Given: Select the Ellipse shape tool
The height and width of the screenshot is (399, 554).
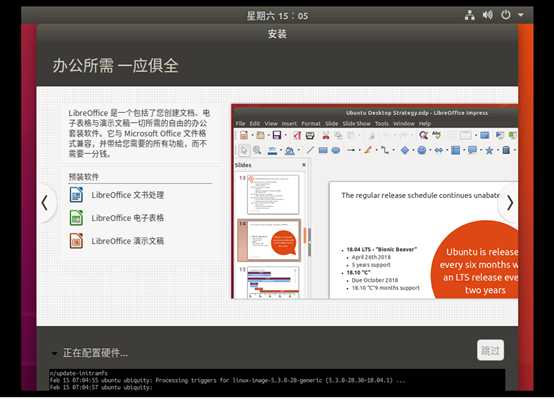Looking at the screenshot, I should pos(336,151).
